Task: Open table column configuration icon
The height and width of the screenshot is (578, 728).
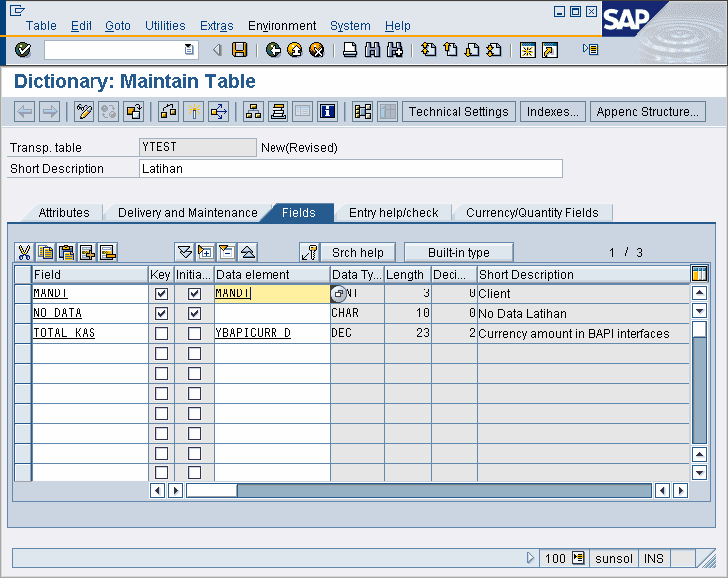Action: [699, 274]
